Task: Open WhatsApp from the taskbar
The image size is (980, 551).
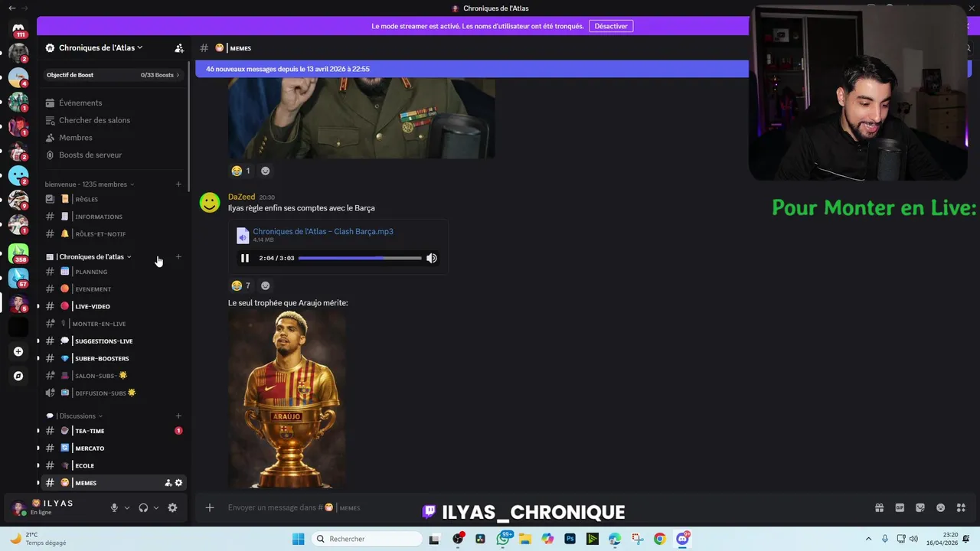Action: [x=503, y=539]
